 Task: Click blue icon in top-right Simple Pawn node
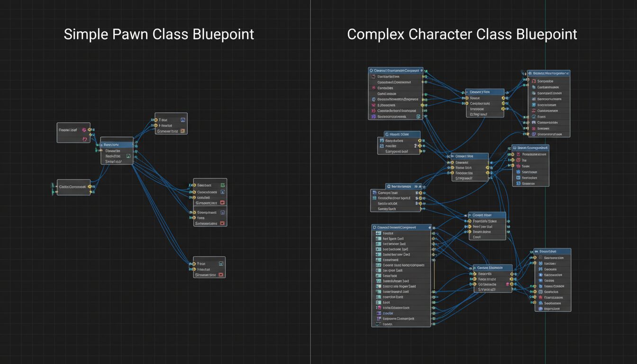pyautogui.click(x=182, y=120)
